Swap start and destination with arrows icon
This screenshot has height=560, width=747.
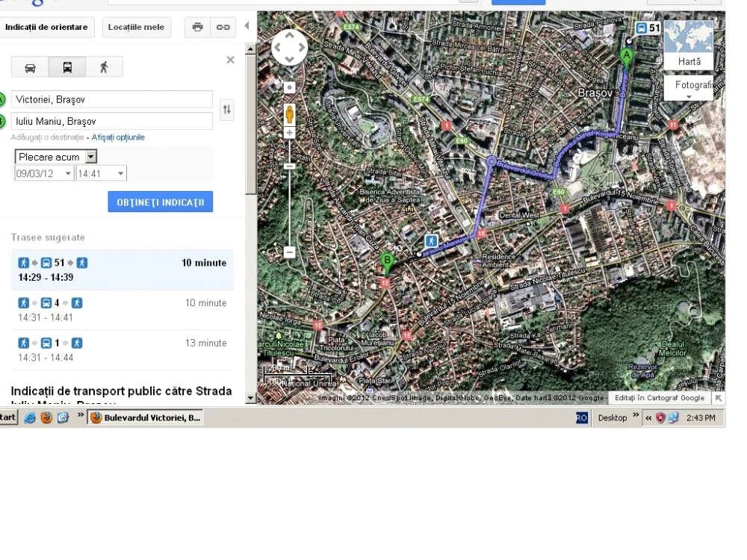(x=227, y=110)
